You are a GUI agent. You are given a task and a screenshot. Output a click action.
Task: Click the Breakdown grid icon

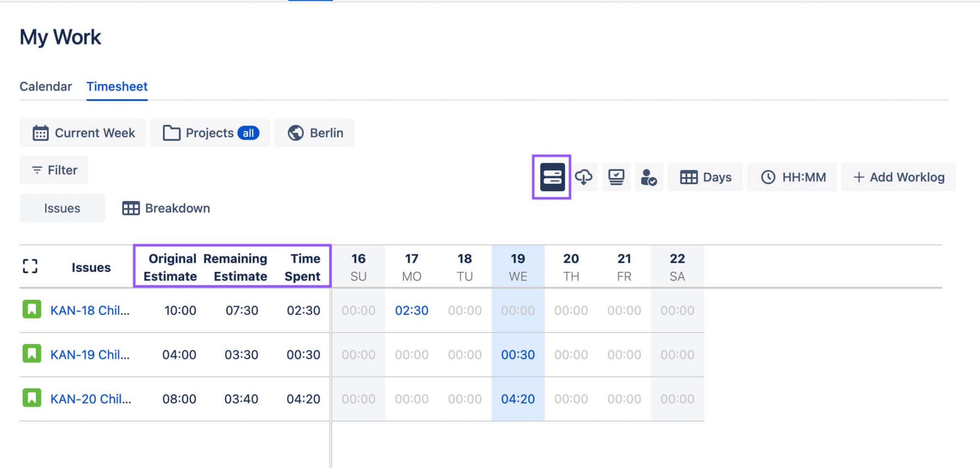(130, 208)
